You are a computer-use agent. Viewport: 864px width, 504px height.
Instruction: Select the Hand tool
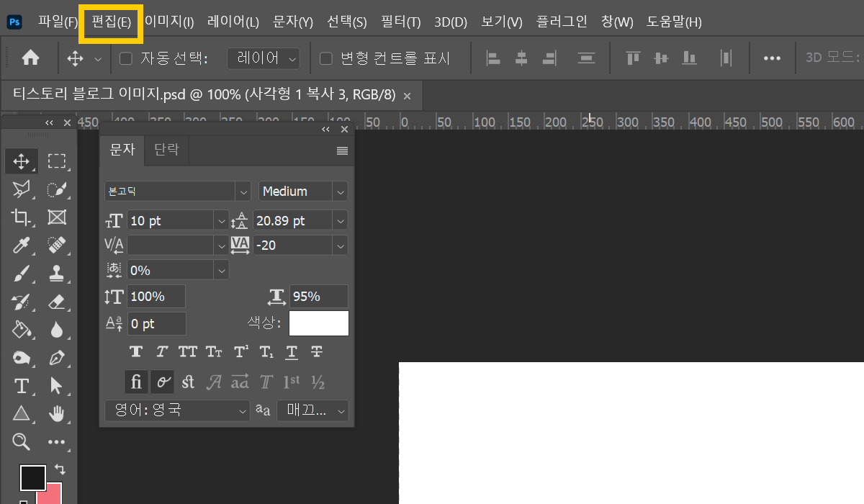click(57, 414)
